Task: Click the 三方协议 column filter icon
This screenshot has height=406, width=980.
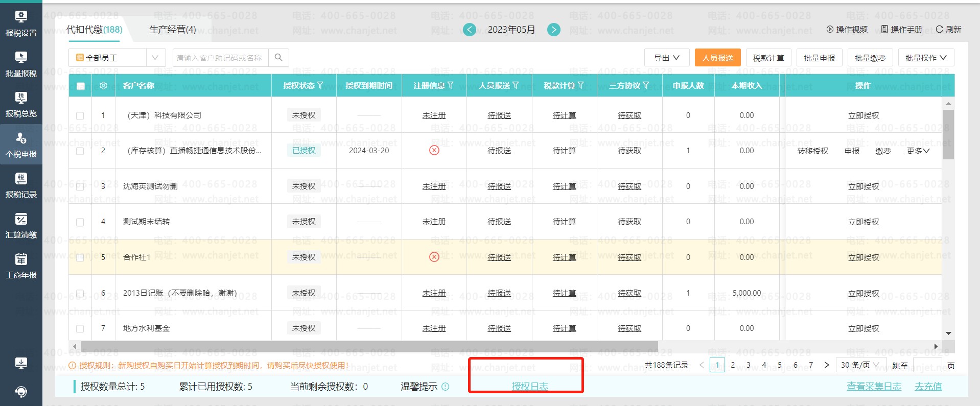Action: tap(646, 85)
